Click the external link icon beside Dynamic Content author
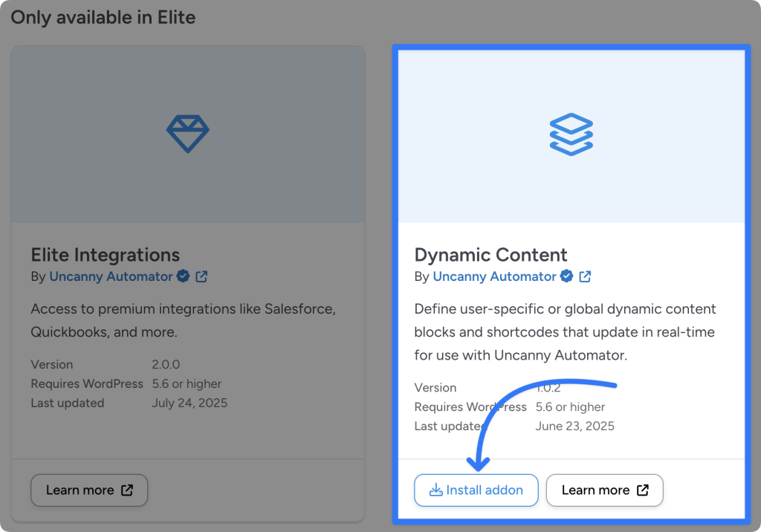This screenshot has height=532, width=761. [585, 276]
